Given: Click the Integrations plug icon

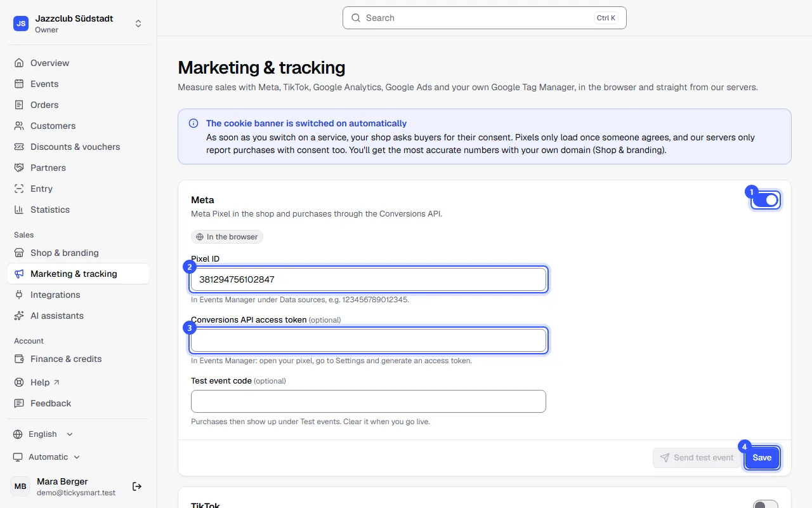Looking at the screenshot, I should coord(19,295).
